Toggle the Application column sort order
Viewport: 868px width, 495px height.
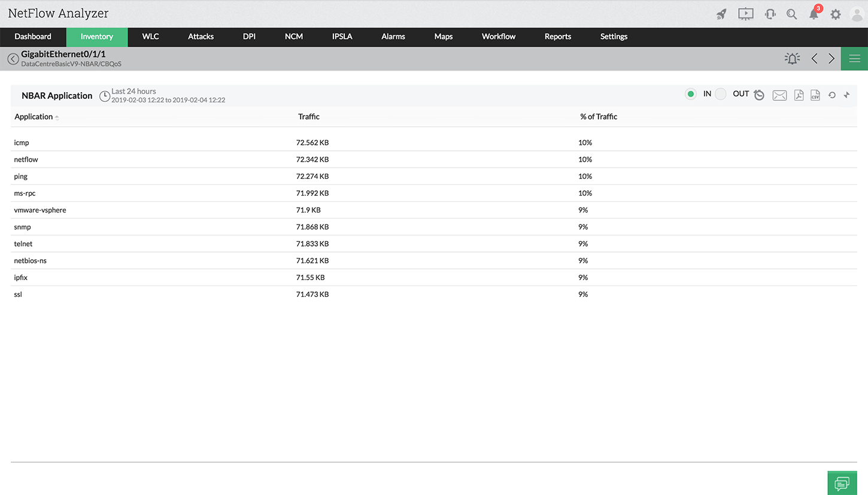pos(57,117)
